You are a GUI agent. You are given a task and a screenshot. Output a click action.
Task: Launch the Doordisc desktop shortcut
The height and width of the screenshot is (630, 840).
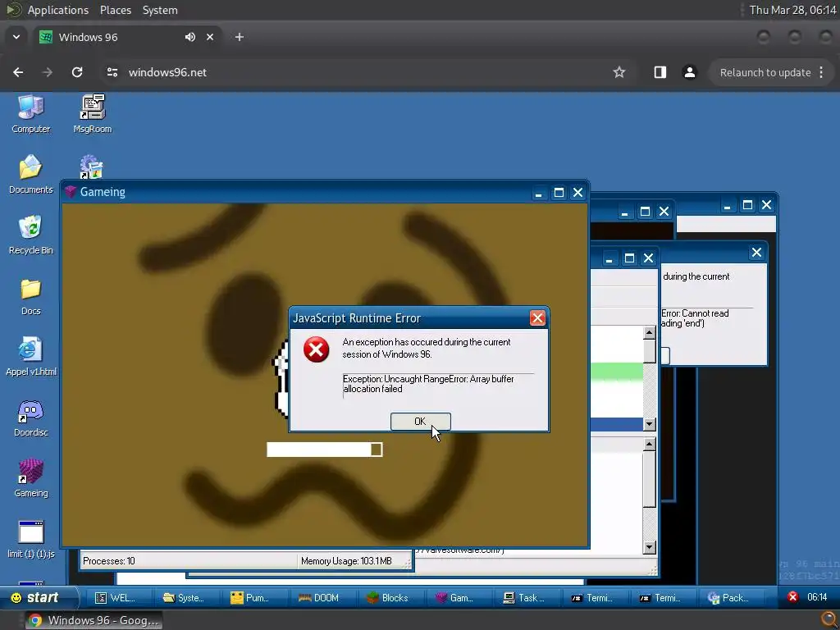30,418
